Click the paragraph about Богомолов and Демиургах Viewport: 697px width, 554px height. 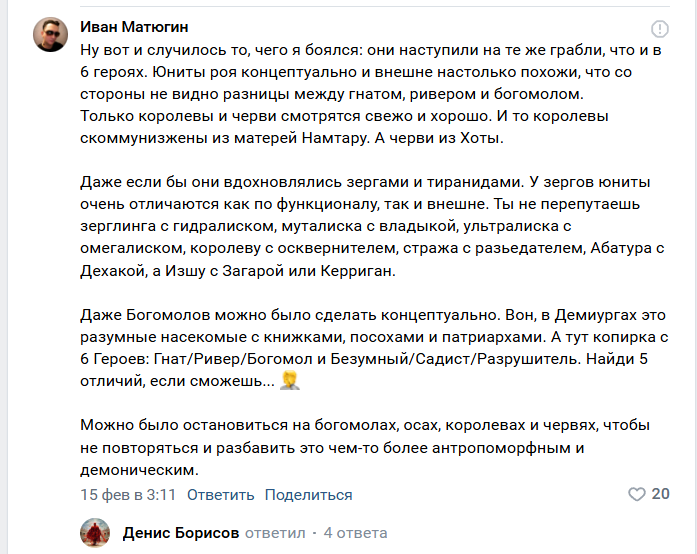point(374,348)
